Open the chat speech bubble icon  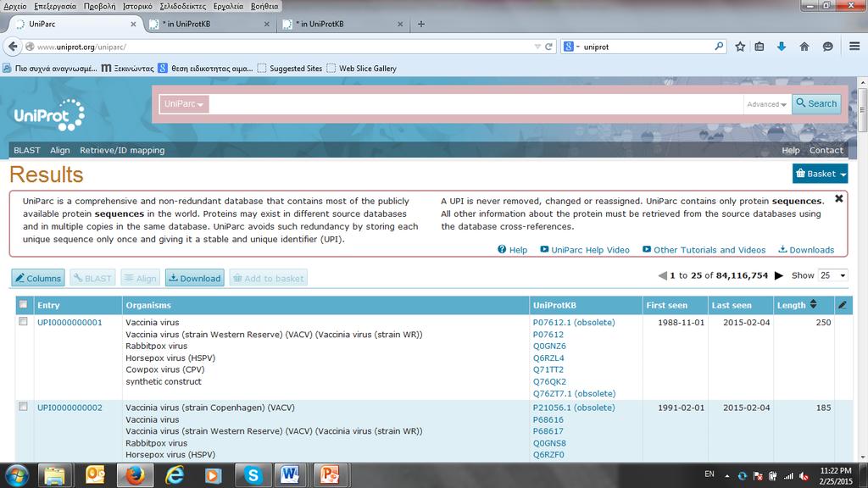click(827, 47)
